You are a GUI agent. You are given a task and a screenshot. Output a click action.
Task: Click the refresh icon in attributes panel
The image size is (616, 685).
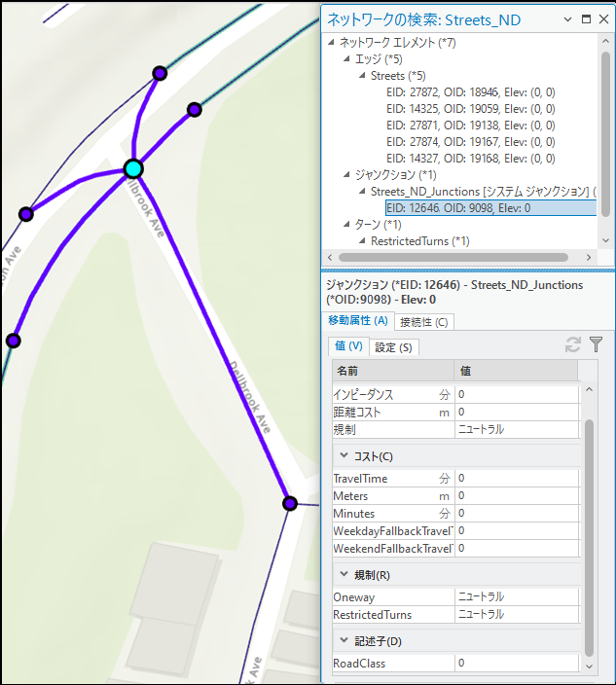click(574, 344)
